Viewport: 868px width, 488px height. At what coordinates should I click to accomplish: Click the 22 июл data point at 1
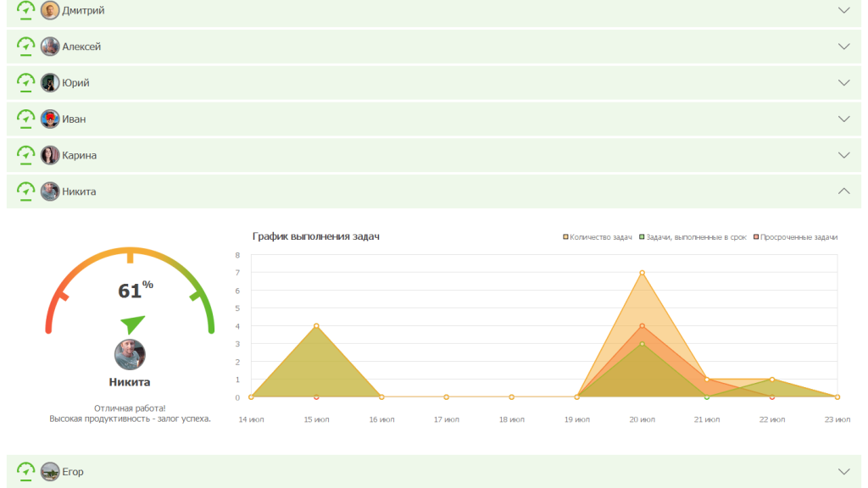pyautogui.click(x=772, y=380)
